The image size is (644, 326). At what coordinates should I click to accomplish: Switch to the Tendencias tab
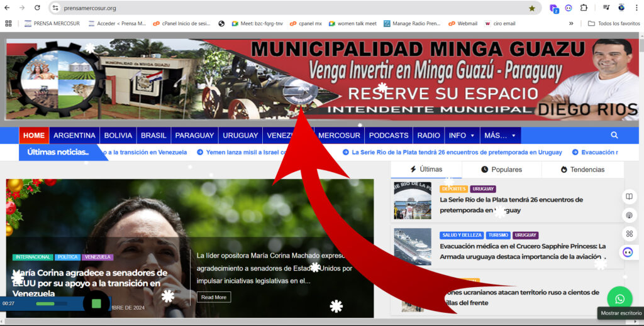[x=582, y=170]
